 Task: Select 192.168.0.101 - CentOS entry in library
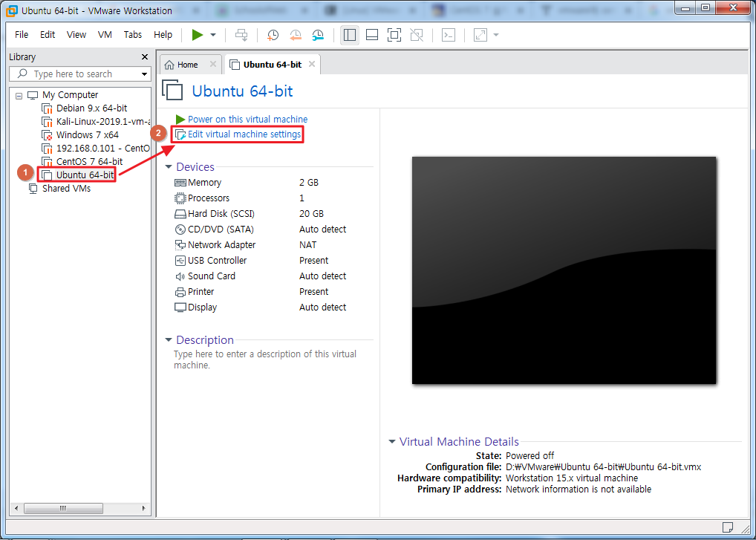(x=97, y=148)
